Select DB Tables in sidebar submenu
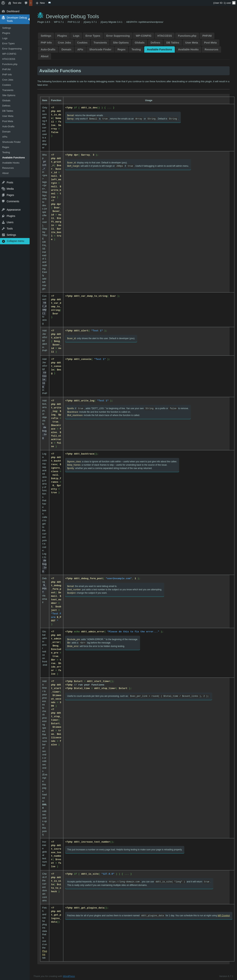 pos(8,111)
